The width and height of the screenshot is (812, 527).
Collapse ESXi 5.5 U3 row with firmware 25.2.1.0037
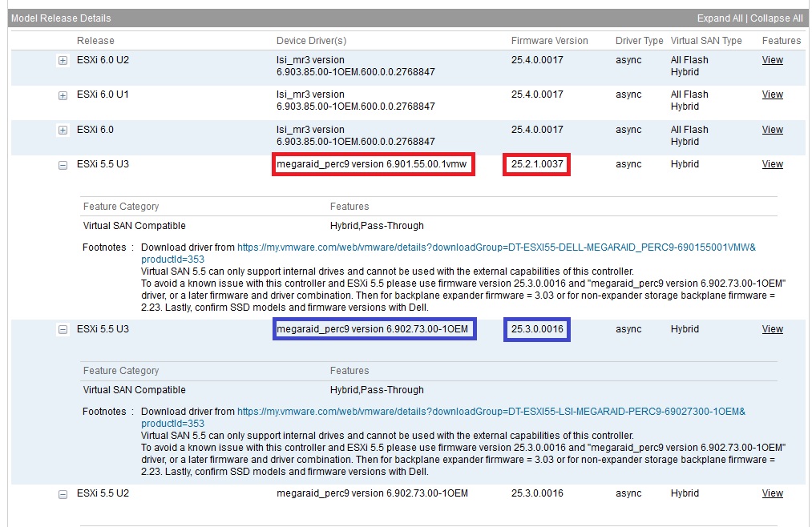tap(63, 165)
